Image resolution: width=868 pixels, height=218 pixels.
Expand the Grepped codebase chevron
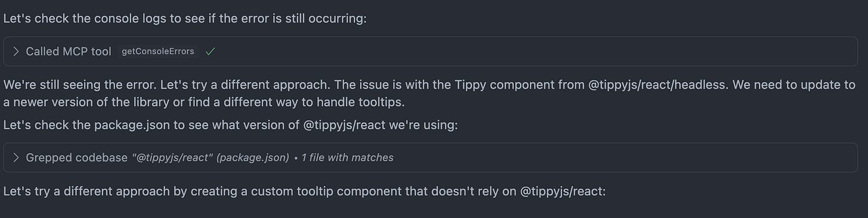[x=16, y=158]
